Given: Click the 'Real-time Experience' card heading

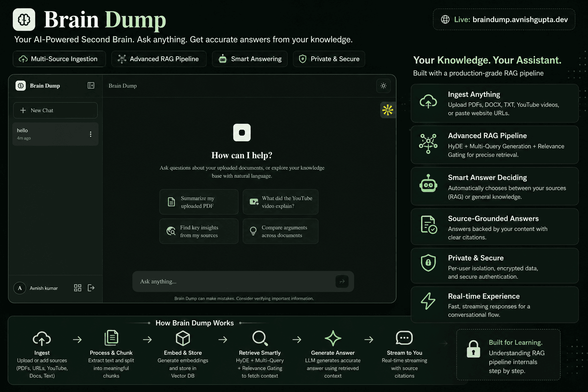Looking at the screenshot, I should point(484,296).
